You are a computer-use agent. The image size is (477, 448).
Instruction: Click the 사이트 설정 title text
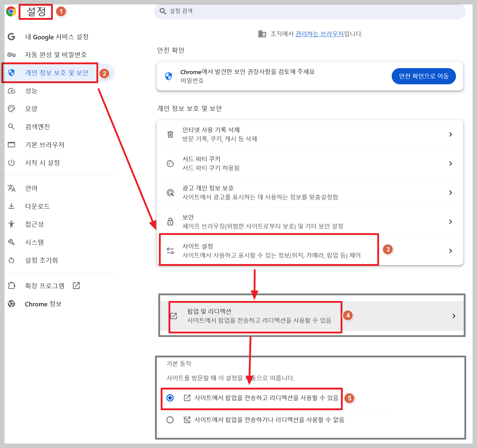pyautogui.click(x=198, y=246)
